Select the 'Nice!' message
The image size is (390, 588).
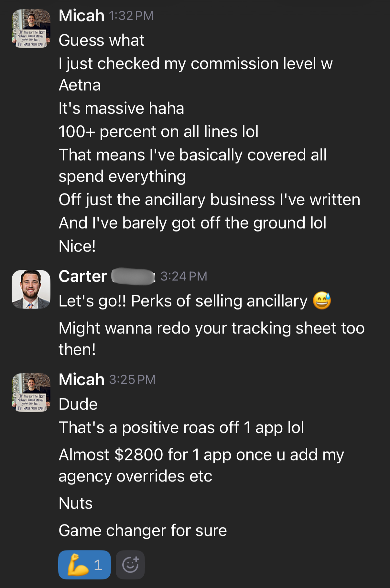tap(77, 246)
